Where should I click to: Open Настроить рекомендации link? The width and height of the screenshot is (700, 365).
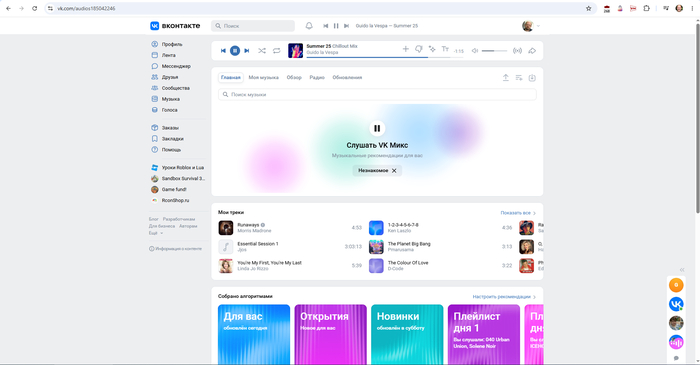pyautogui.click(x=504, y=297)
